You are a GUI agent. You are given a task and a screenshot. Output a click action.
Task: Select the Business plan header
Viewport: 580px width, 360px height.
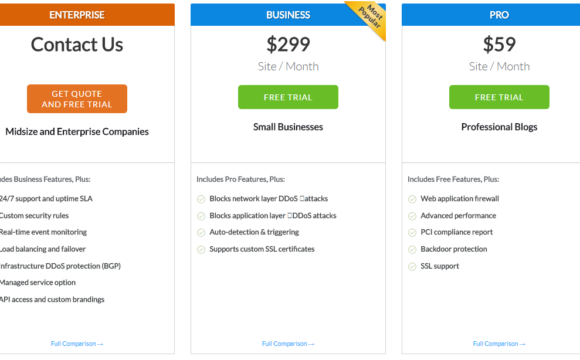[288, 15]
